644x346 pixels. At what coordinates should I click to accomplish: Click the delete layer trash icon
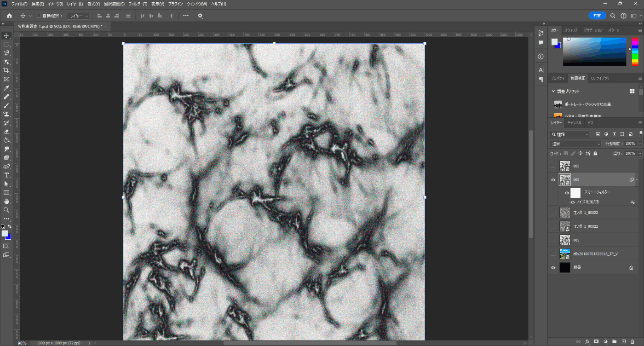click(632, 341)
